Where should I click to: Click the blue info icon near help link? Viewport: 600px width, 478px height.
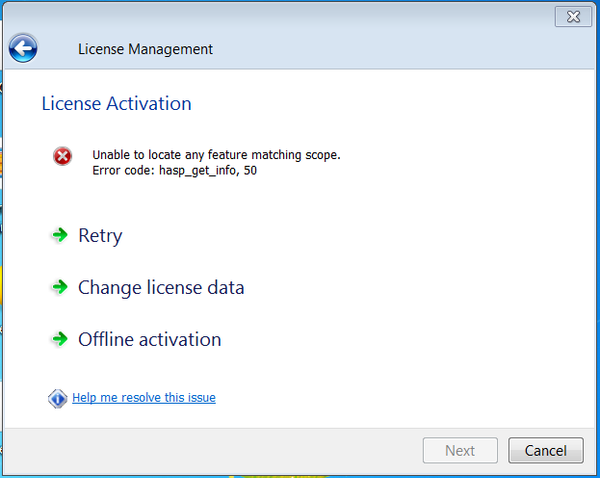point(58,398)
